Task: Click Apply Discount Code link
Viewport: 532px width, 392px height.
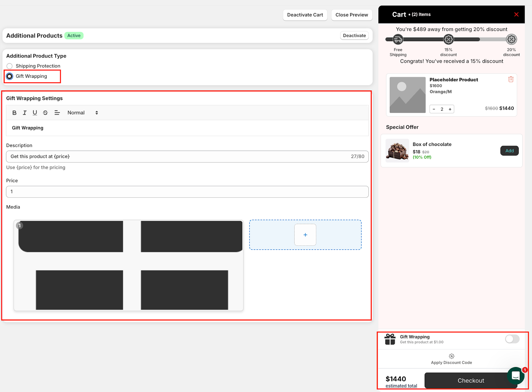Action: click(x=451, y=362)
